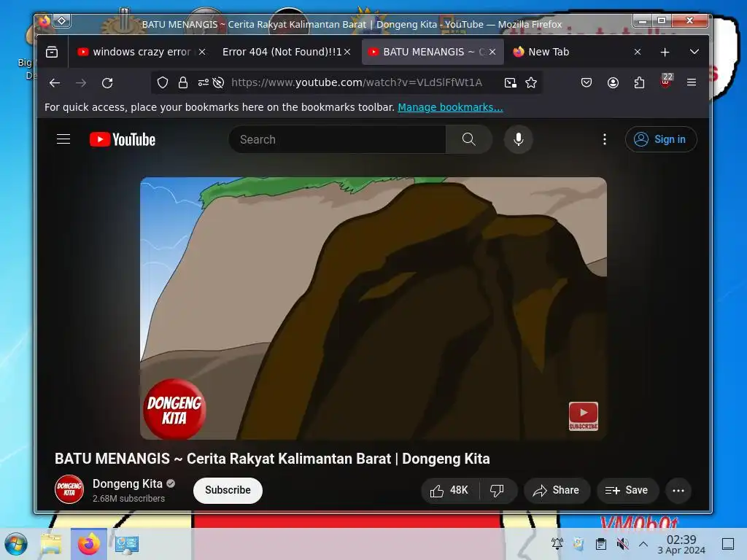The width and height of the screenshot is (747, 560).
Task: Go forward to the next page
Action: [81, 83]
